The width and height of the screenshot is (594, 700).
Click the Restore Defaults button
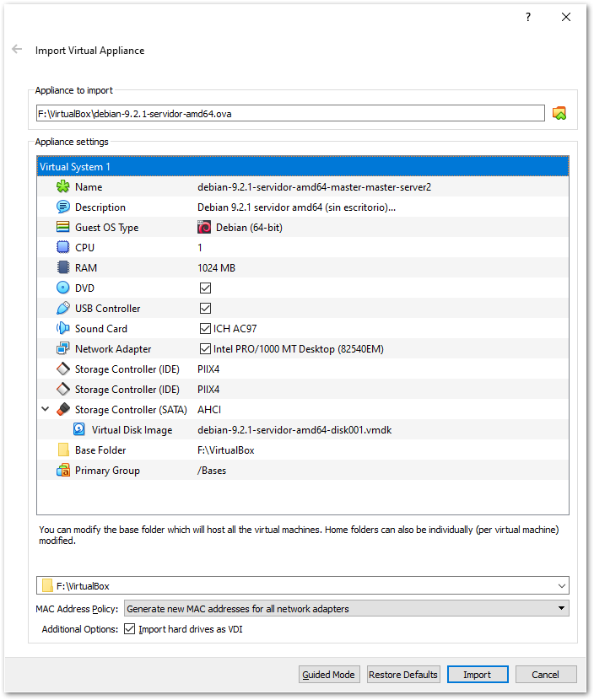point(402,675)
